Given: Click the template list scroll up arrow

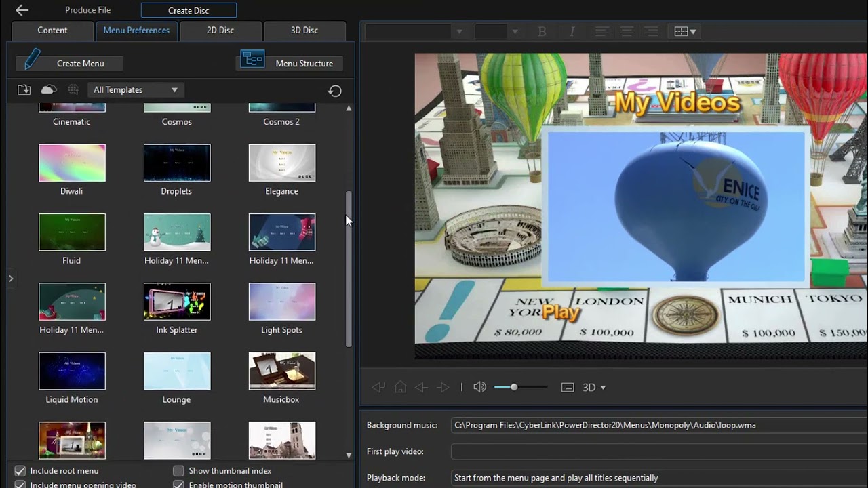Looking at the screenshot, I should click(349, 108).
